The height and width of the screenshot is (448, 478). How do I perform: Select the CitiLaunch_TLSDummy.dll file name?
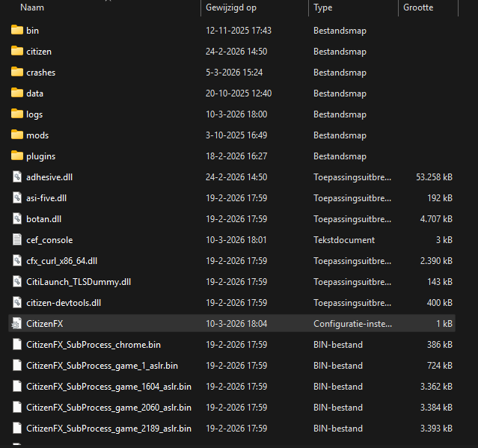79,282
